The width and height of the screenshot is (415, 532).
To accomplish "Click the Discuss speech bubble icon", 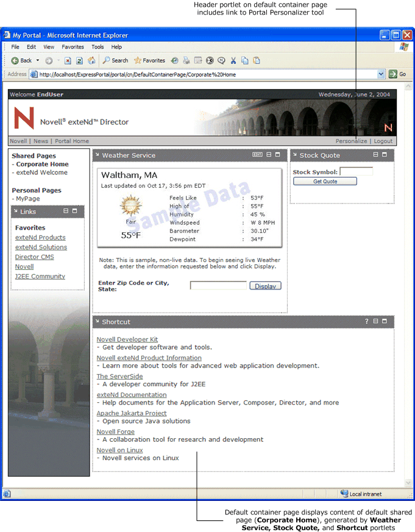I will coord(221,60).
